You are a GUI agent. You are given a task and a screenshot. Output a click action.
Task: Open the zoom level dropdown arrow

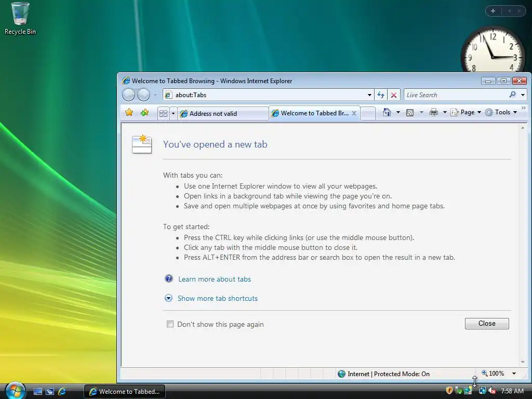click(x=514, y=374)
